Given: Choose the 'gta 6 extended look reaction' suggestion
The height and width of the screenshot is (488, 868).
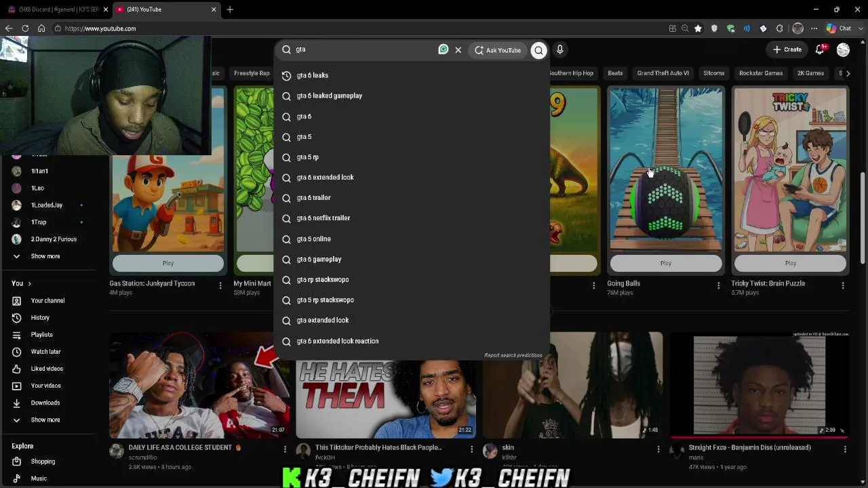Looking at the screenshot, I should tap(412, 341).
